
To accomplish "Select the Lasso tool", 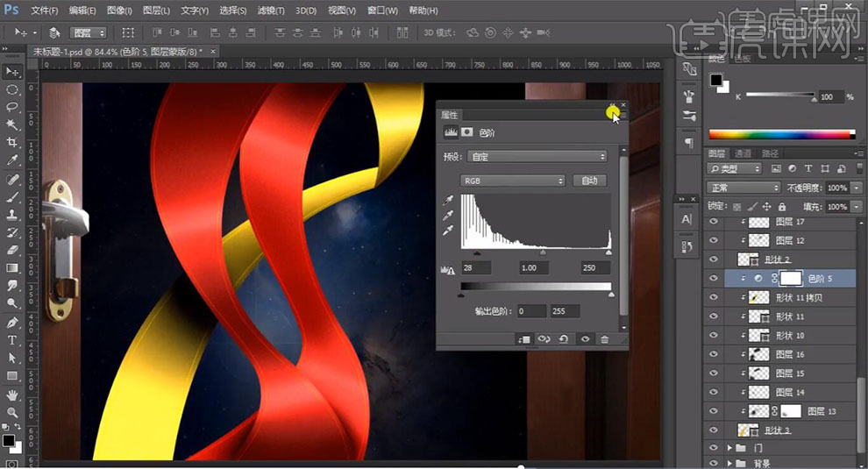I will pos(12,107).
